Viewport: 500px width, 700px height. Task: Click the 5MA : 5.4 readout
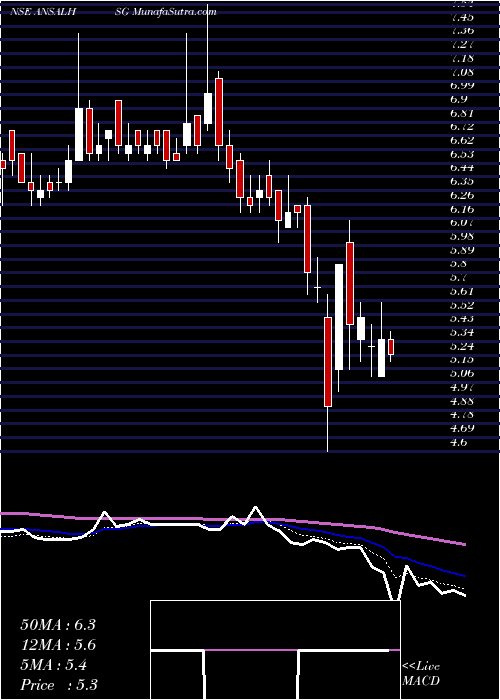tap(54, 665)
